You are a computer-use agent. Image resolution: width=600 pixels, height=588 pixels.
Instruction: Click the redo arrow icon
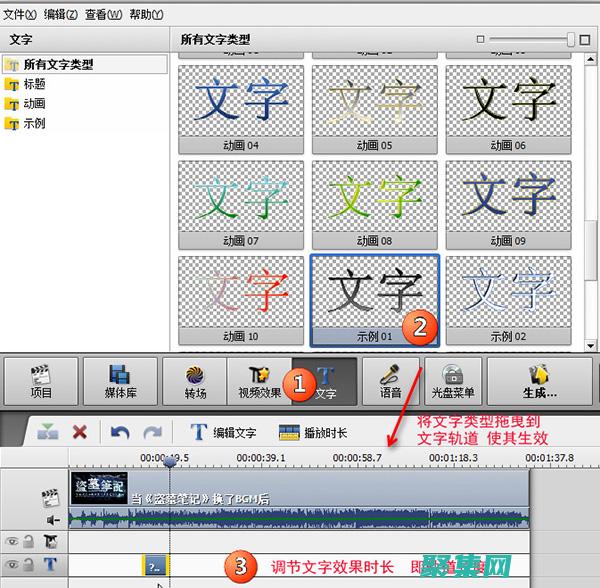[153, 433]
